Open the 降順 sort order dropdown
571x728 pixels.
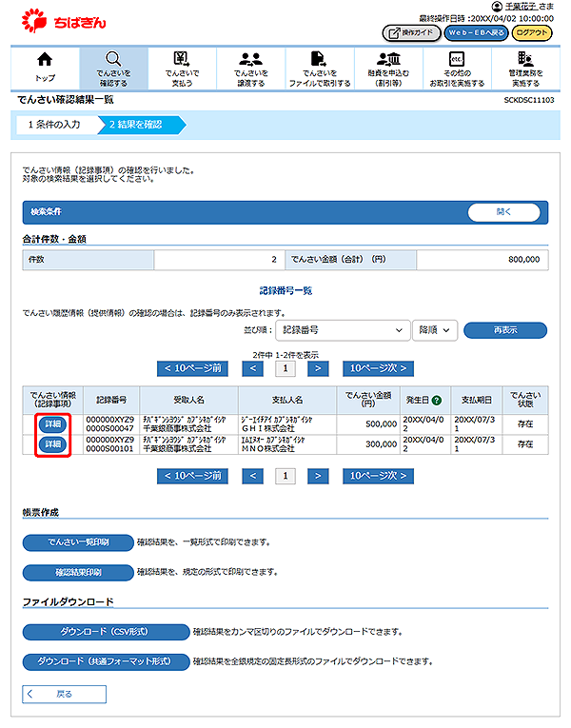coord(435,330)
